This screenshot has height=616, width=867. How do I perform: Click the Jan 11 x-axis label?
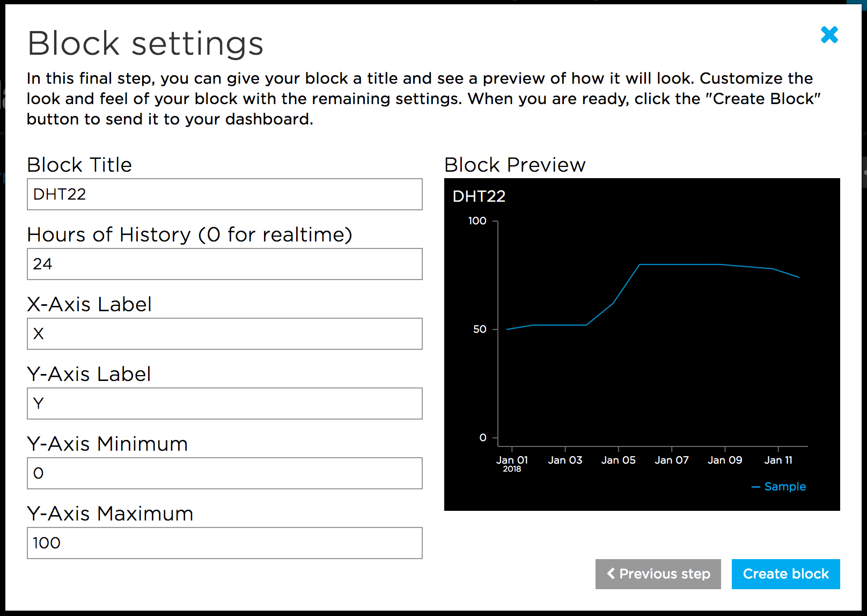click(778, 460)
